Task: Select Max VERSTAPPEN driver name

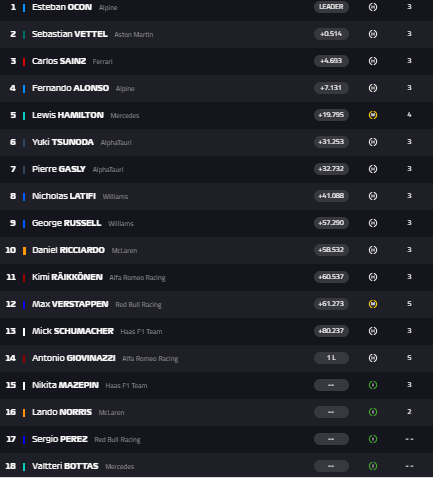Action: click(x=70, y=304)
